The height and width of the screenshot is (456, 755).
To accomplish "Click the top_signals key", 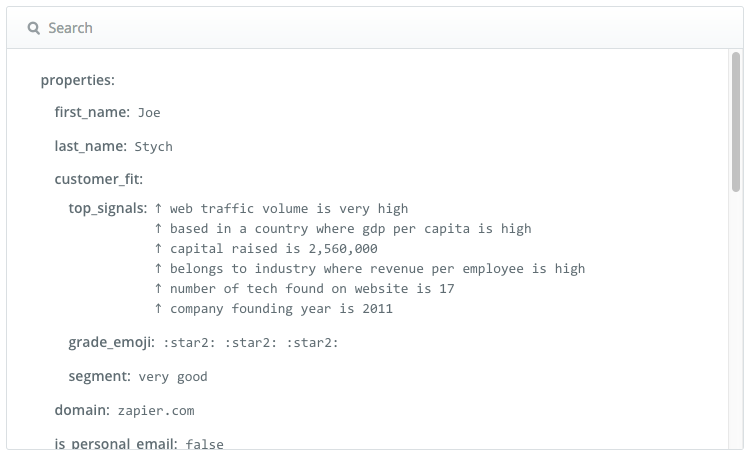I will click(x=108, y=208).
